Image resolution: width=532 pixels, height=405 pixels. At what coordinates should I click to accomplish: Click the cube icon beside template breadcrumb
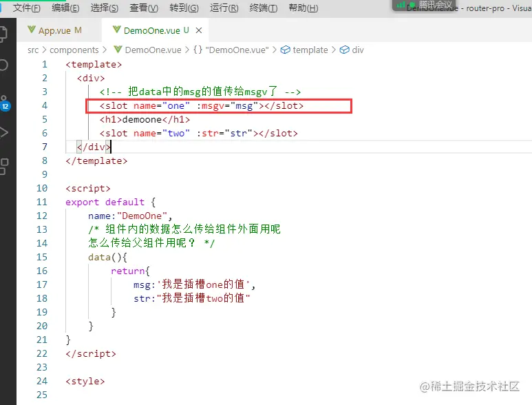(x=286, y=50)
